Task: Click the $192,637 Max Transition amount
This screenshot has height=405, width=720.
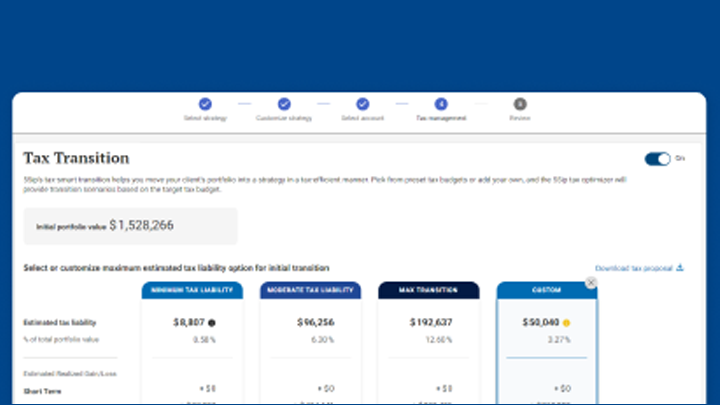Action: [430, 323]
